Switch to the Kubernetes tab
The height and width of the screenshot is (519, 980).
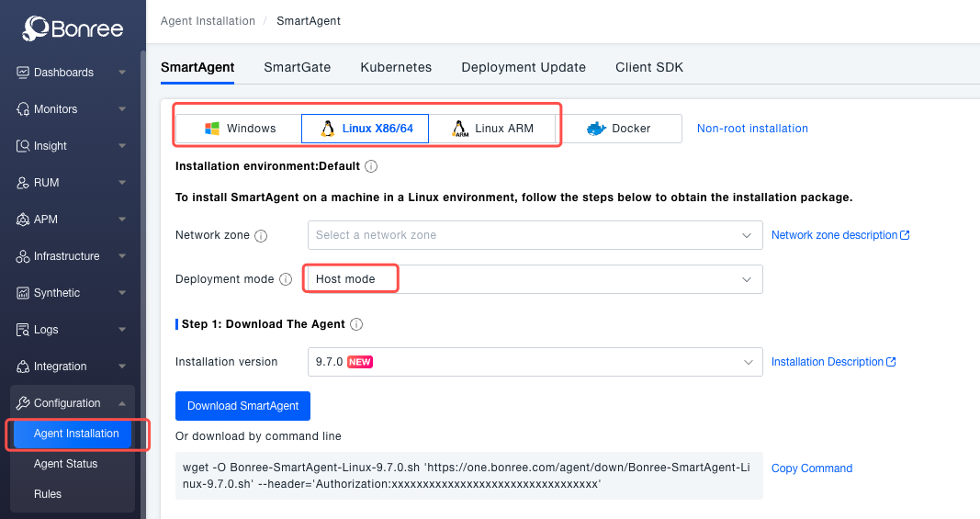pyautogui.click(x=396, y=67)
